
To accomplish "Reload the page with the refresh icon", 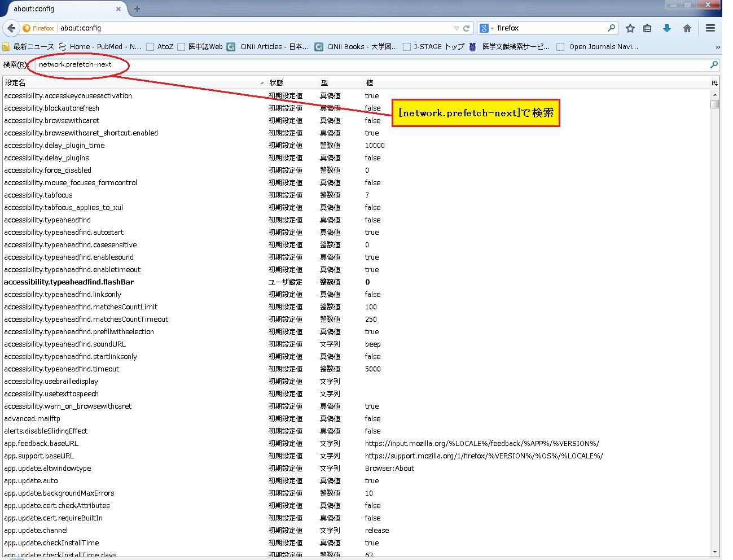I will pos(466,28).
